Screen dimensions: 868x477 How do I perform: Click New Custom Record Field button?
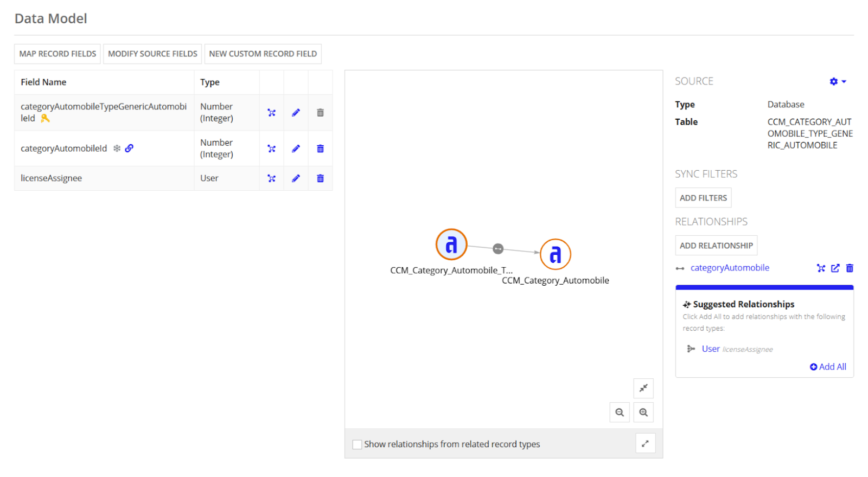pyautogui.click(x=263, y=54)
